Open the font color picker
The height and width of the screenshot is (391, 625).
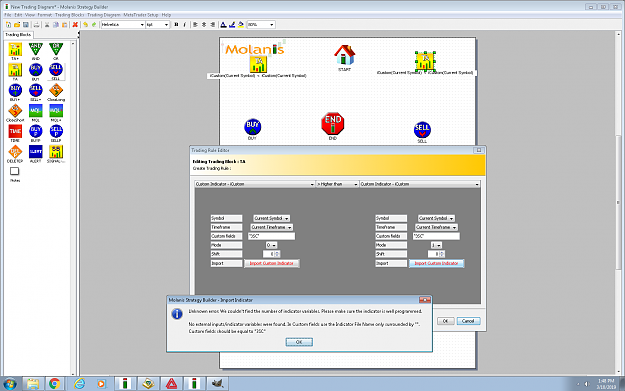tap(223, 25)
